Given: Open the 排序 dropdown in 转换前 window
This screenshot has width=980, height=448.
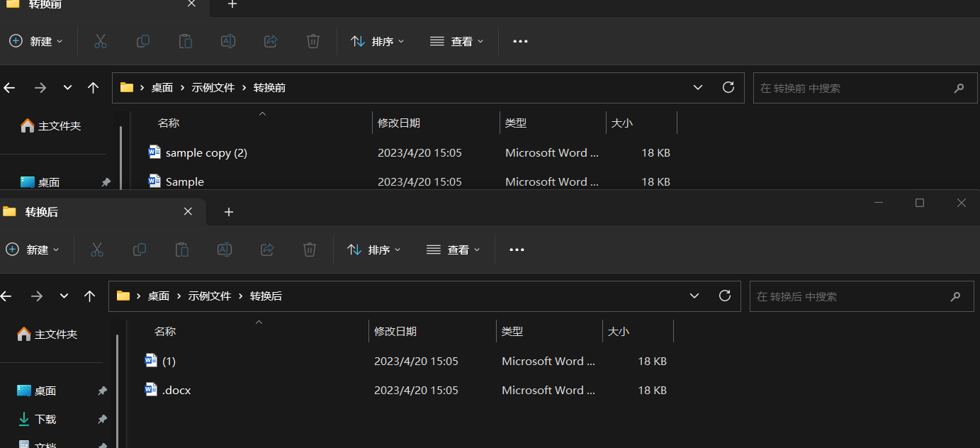Looking at the screenshot, I should [377, 40].
